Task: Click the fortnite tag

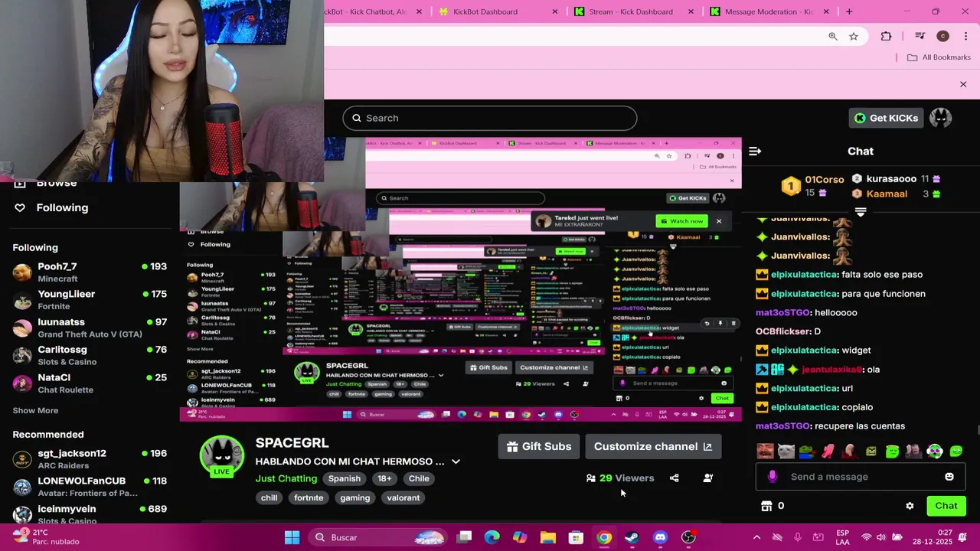Action: tap(309, 497)
